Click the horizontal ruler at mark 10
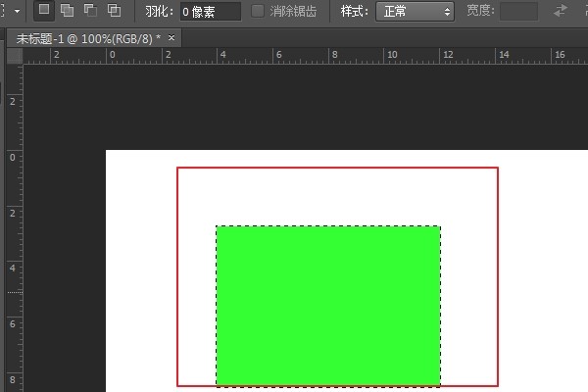This screenshot has width=588, height=392. (x=392, y=55)
